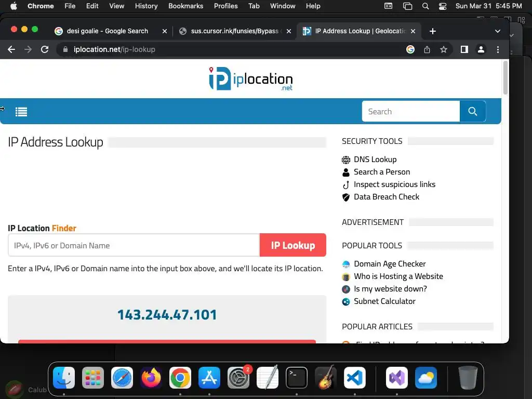Focus the site Search input box
Image resolution: width=532 pixels, height=399 pixels.
(411, 111)
